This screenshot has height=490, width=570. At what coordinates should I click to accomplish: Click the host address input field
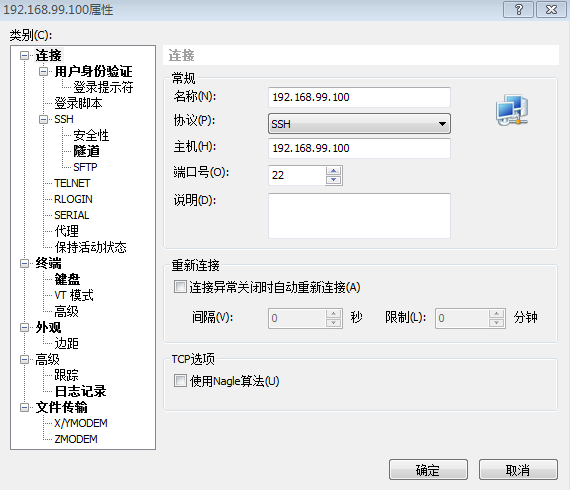(x=359, y=148)
